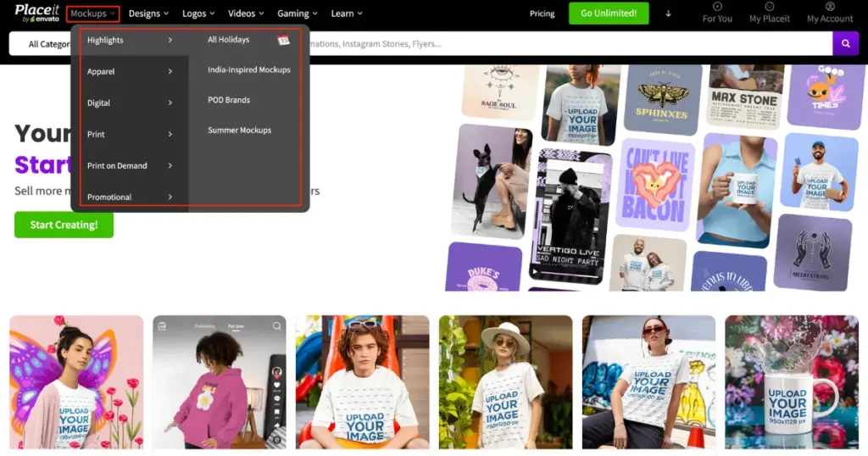
Task: Open the woman holding mug mockup
Action: [737, 191]
